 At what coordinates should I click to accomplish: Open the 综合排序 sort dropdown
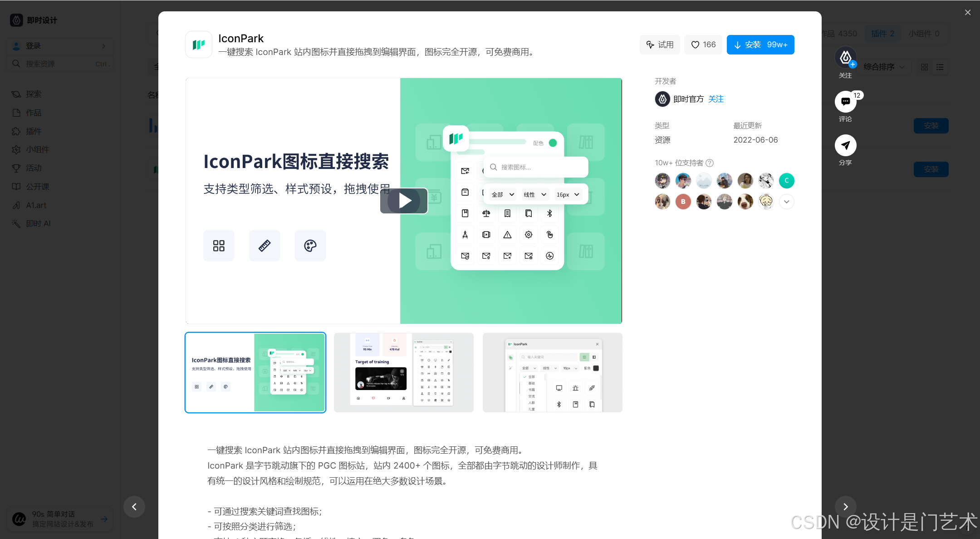point(883,67)
